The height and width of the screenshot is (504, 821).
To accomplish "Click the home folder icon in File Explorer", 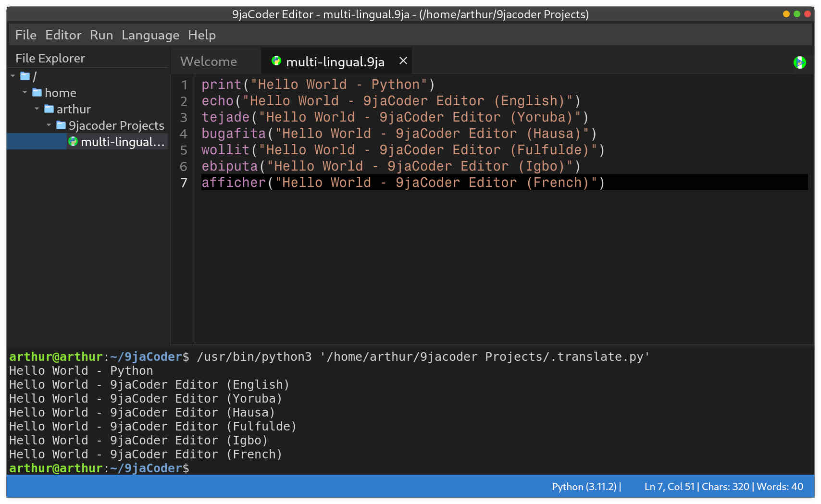I will click(37, 93).
